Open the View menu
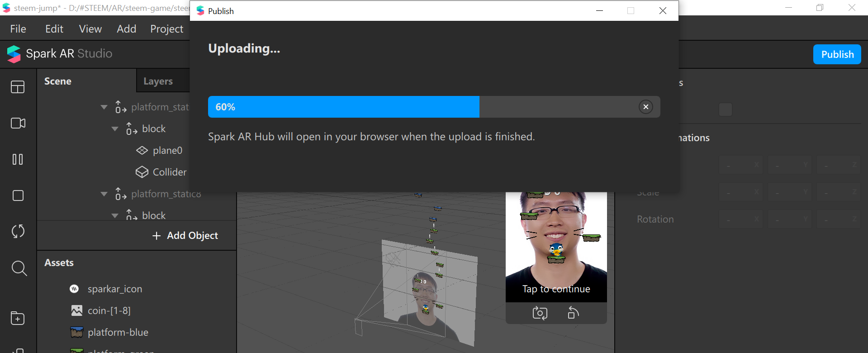 click(90, 29)
